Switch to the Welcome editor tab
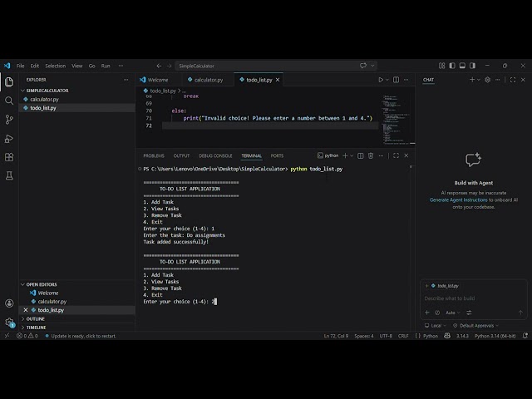This screenshot has width=532, height=399. [x=158, y=80]
